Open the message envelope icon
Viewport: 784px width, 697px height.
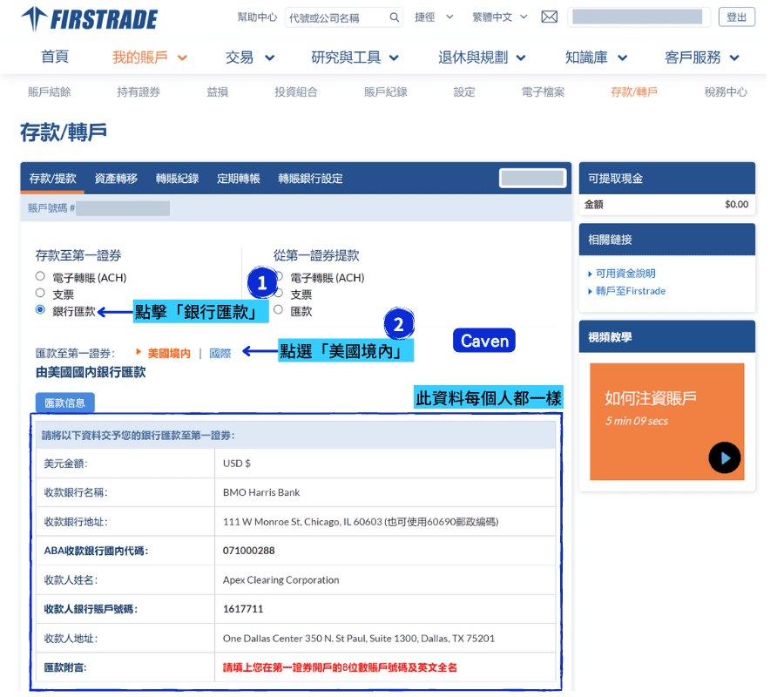tap(549, 16)
